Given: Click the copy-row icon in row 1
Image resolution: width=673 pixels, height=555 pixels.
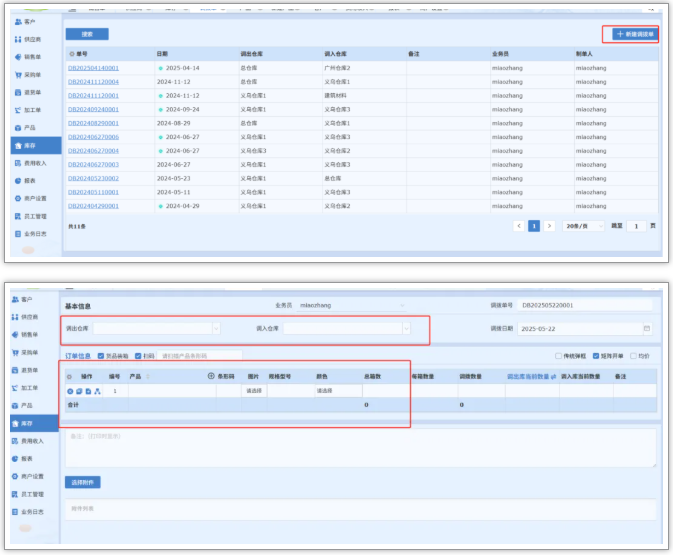Looking at the screenshot, I should pos(79,391).
